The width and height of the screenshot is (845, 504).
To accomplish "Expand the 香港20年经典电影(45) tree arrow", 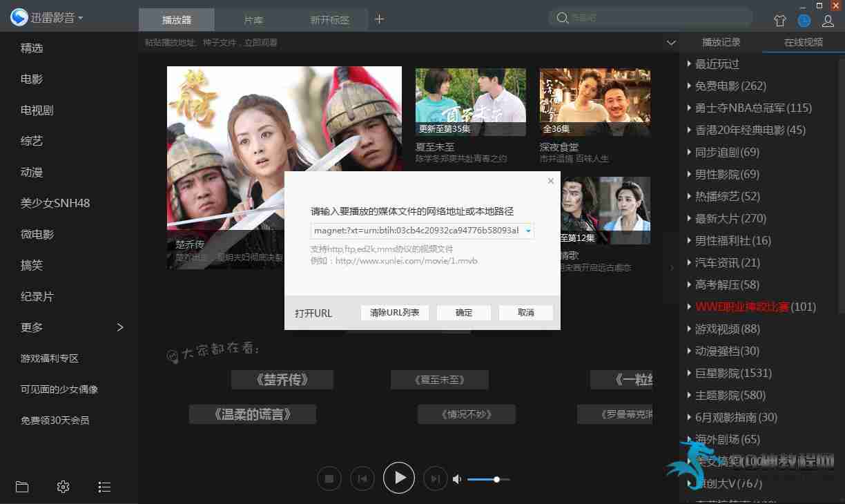I will [689, 130].
